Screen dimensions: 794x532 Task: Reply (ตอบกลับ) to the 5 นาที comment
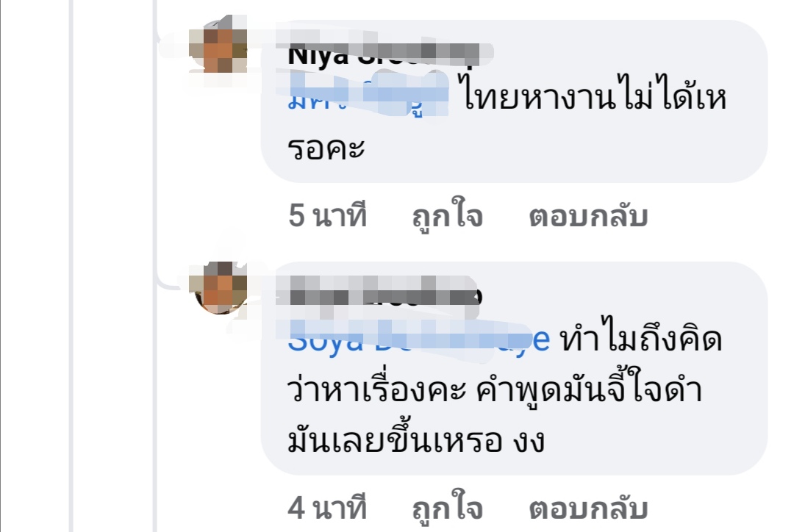point(588,216)
